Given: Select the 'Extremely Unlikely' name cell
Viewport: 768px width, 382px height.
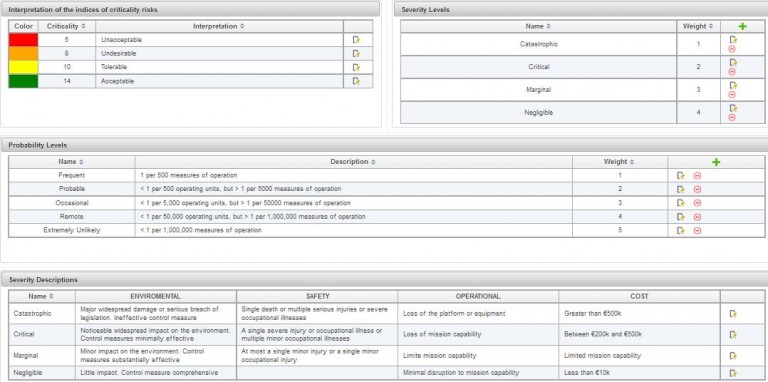Looking at the screenshot, I should 72,230.
